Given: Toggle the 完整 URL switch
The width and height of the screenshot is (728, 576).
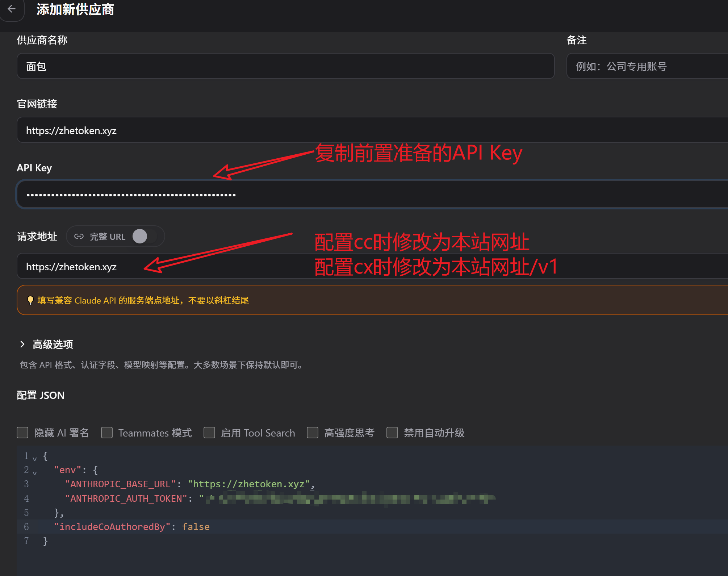Looking at the screenshot, I should click(x=145, y=237).
